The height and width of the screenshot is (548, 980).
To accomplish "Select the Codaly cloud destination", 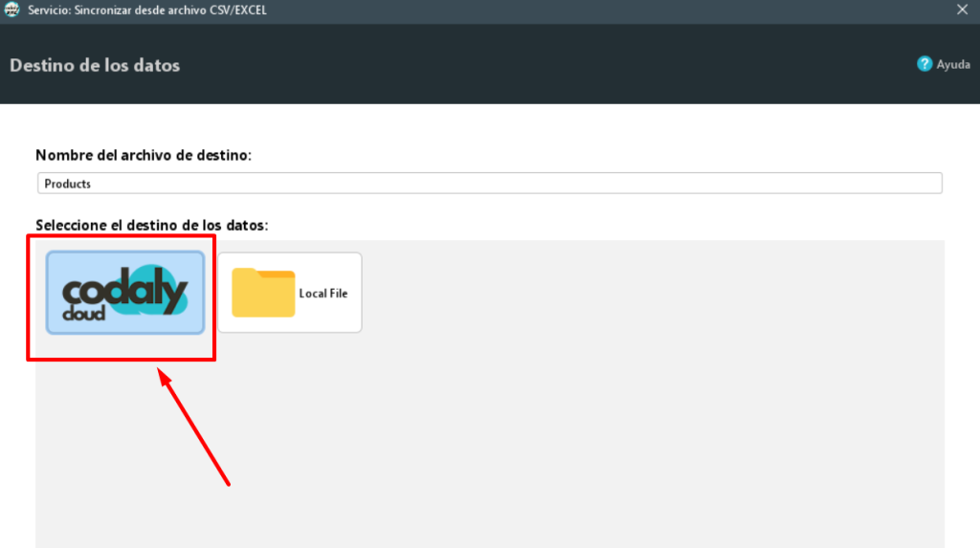I will 125,293.
